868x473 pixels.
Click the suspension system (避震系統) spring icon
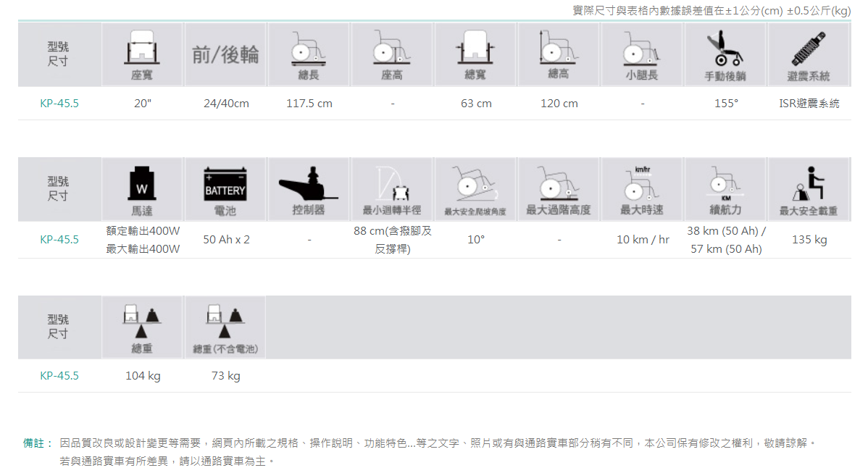point(809,48)
